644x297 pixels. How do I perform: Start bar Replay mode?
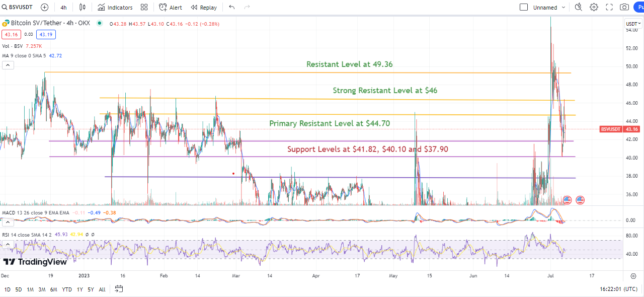coord(204,8)
